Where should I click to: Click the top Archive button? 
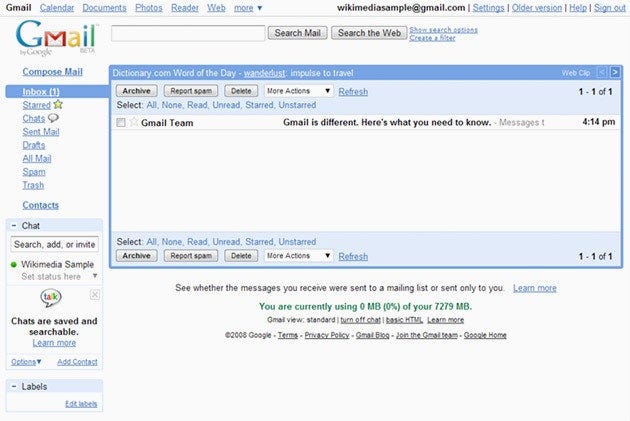tap(137, 91)
